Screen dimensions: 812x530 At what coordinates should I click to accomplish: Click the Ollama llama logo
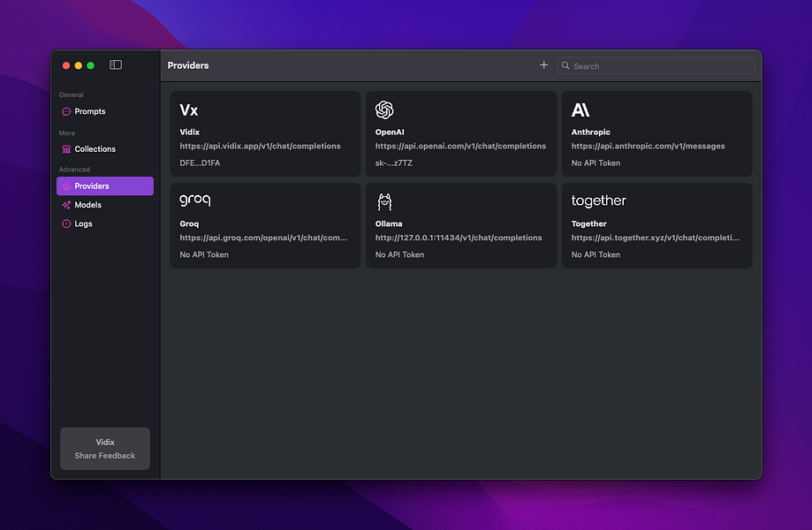coord(384,202)
